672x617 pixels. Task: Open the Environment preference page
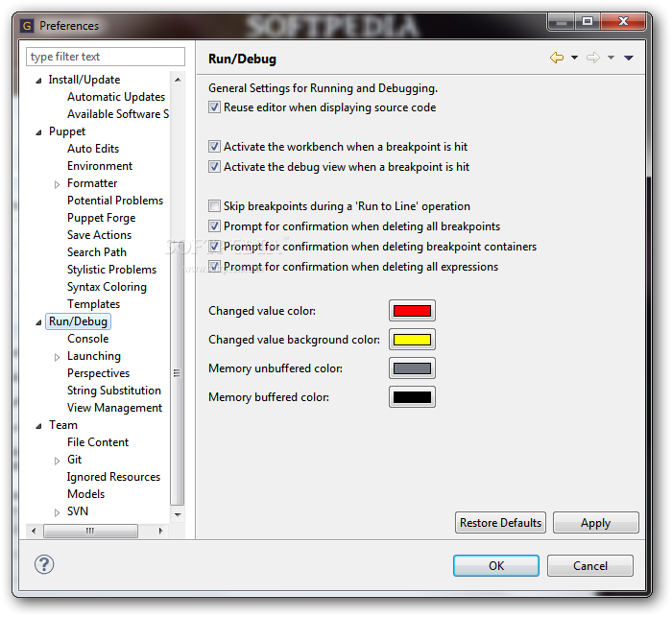pos(100,166)
